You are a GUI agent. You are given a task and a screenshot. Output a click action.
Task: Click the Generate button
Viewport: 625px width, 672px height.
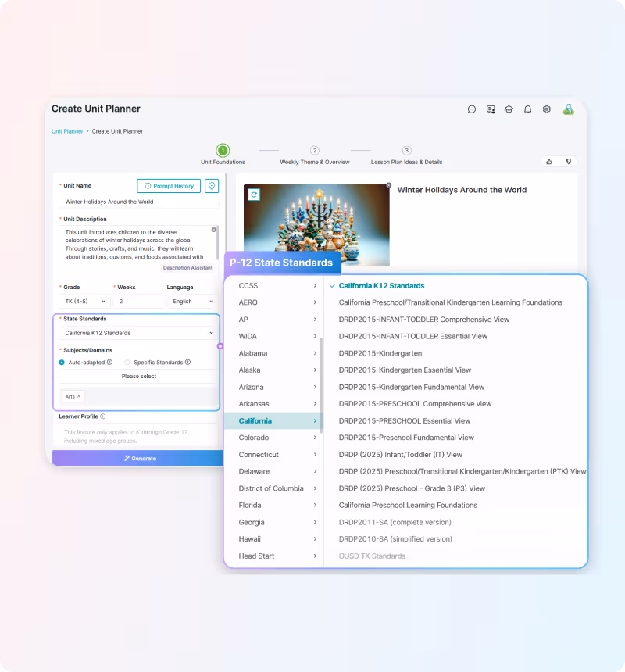click(x=137, y=458)
